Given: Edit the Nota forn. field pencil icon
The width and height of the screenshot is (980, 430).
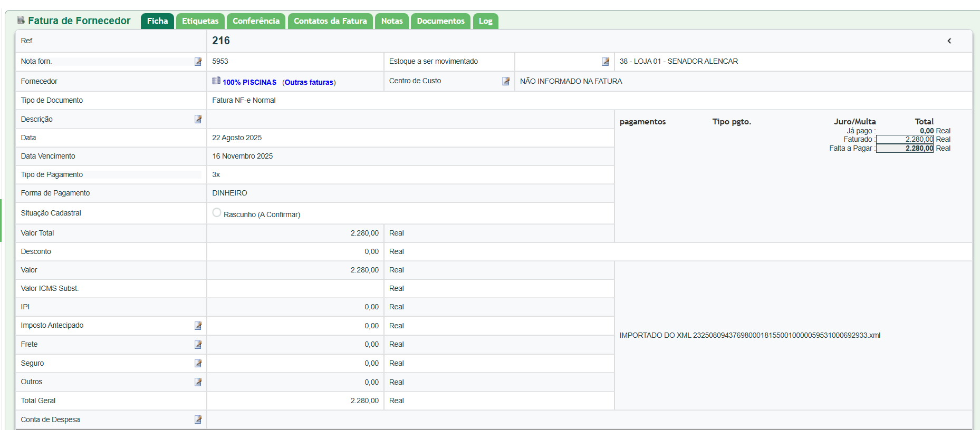Looking at the screenshot, I should click(198, 62).
